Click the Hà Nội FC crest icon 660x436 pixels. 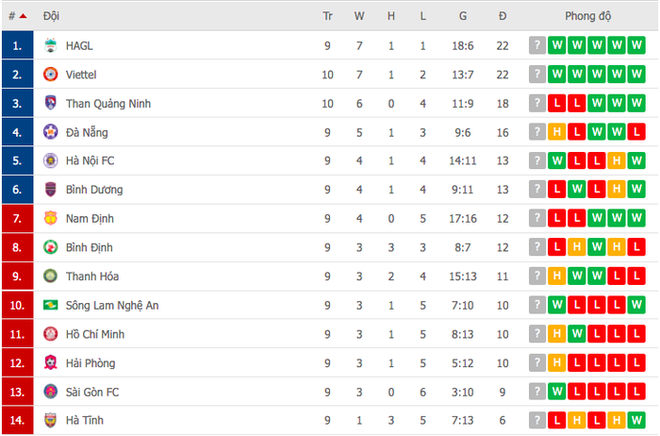coord(51,161)
